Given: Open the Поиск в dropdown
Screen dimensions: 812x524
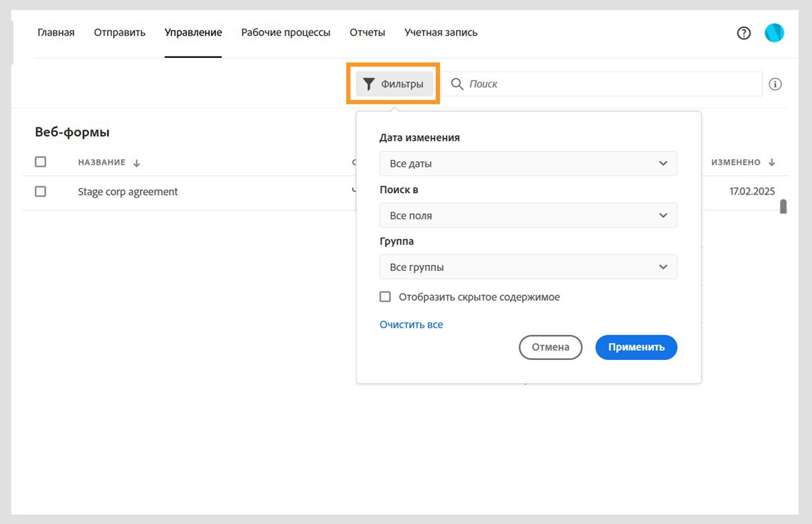Looking at the screenshot, I should pos(528,215).
